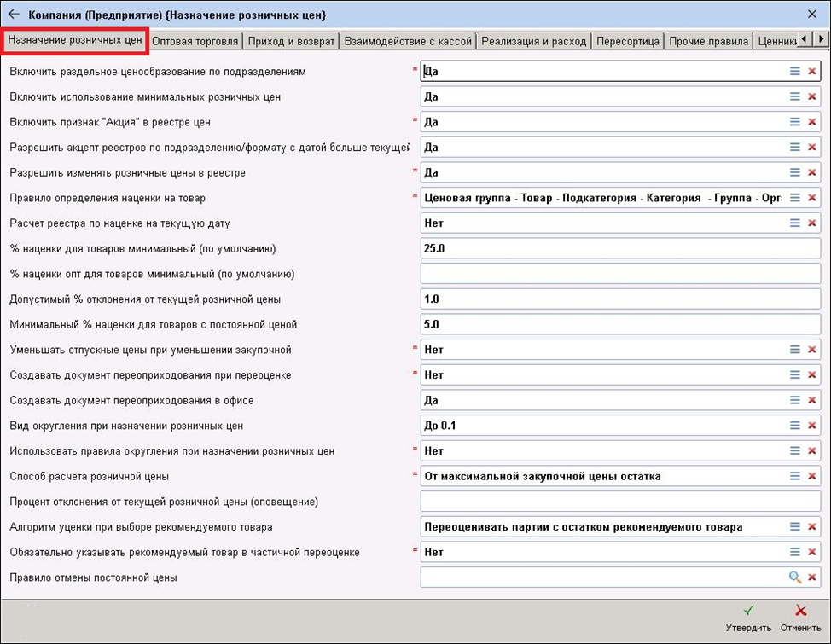Open list icon for 'Вид округления' field
Image resolution: width=831 pixels, height=644 pixels.
pyautogui.click(x=795, y=426)
